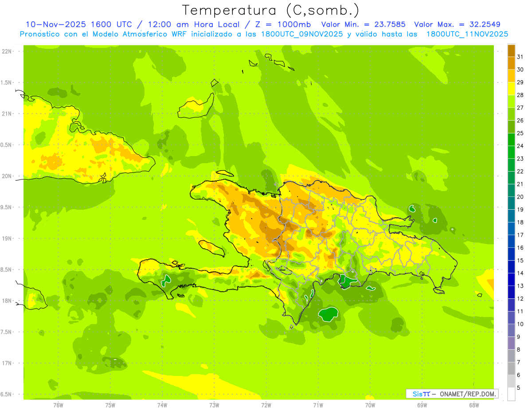This screenshot has height=411, width=532.
Task: Click the 71W longitude axis label
Action: click(318, 405)
